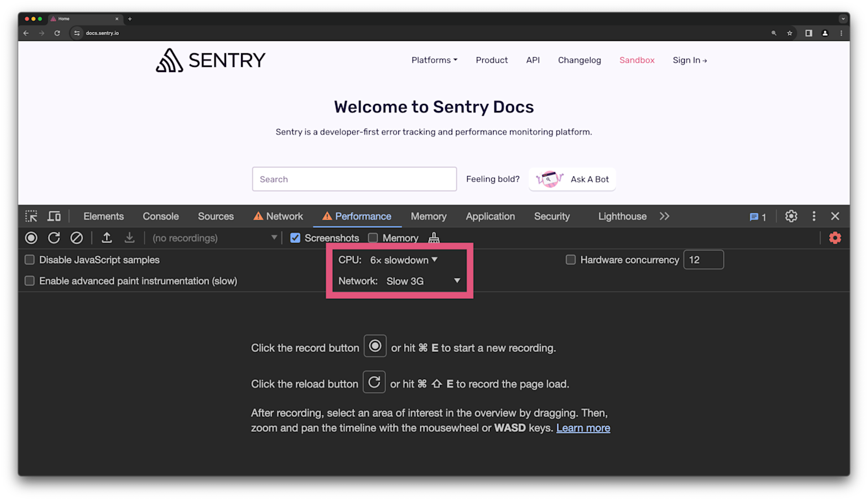Check Enable advanced paint instrumentation
This screenshot has height=500, width=868.
coord(29,281)
